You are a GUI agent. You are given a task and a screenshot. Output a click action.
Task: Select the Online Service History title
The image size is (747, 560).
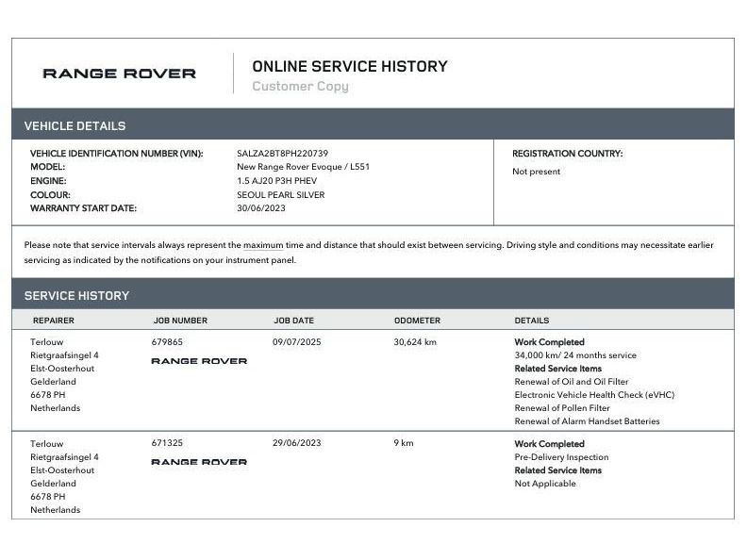pyautogui.click(x=350, y=66)
